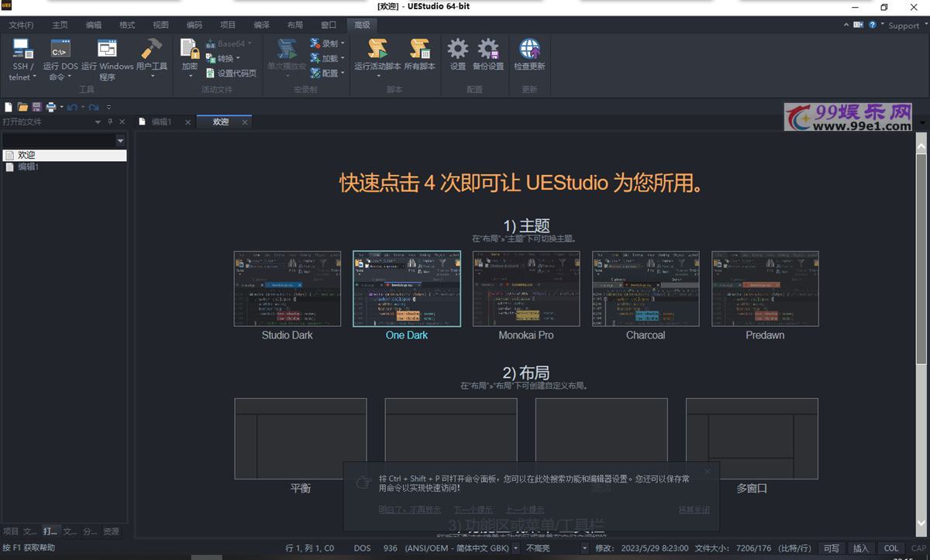Open the Support help icon
Viewport: 930px width, 560px height.
click(x=873, y=25)
